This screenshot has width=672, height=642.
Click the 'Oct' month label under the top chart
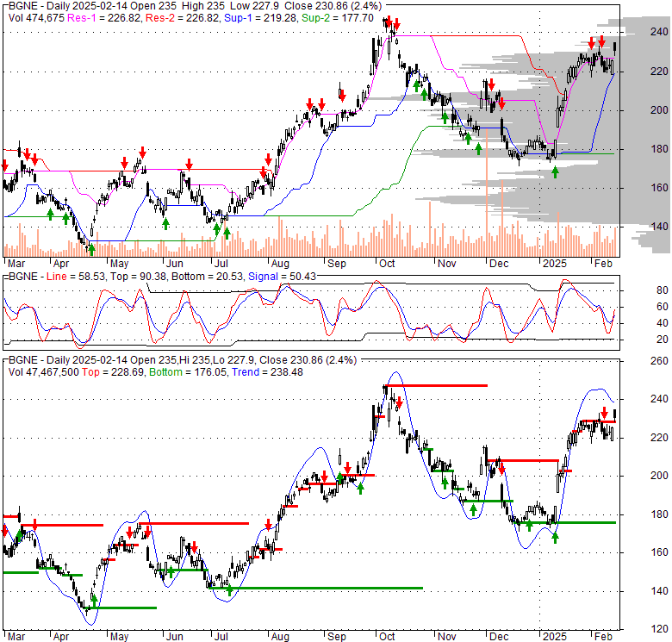(x=387, y=264)
